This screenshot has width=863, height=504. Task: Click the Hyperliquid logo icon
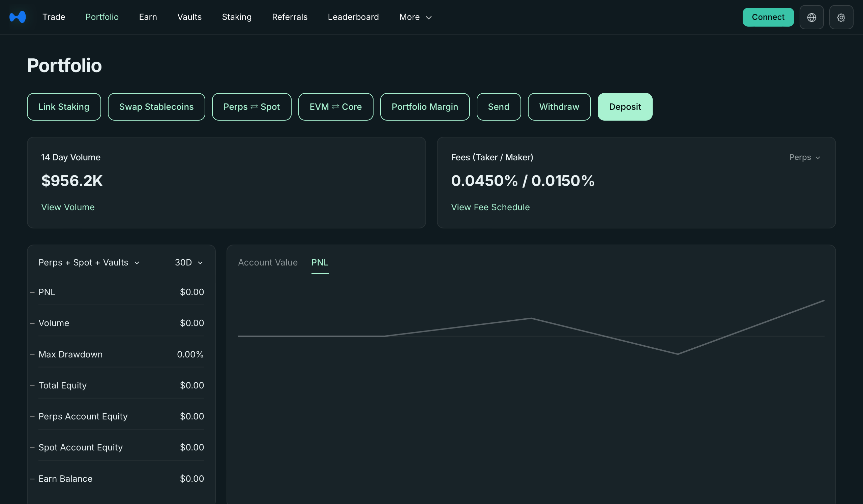[18, 17]
